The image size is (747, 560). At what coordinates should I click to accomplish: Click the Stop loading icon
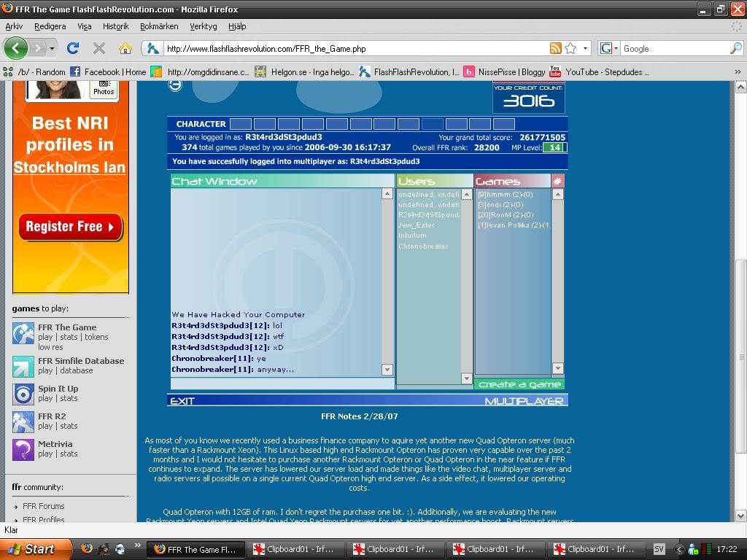[99, 48]
